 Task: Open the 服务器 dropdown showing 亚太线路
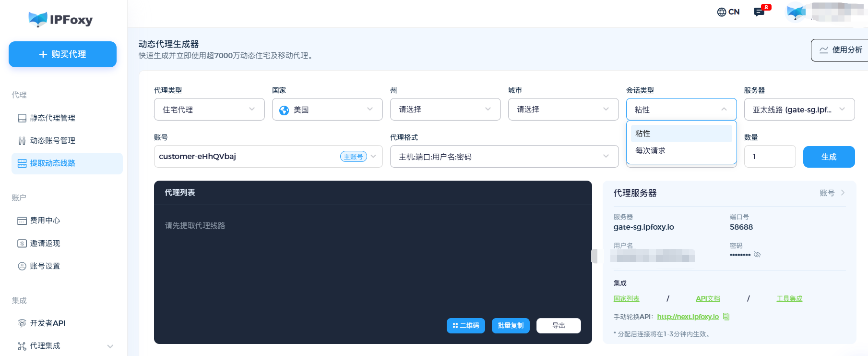click(799, 110)
